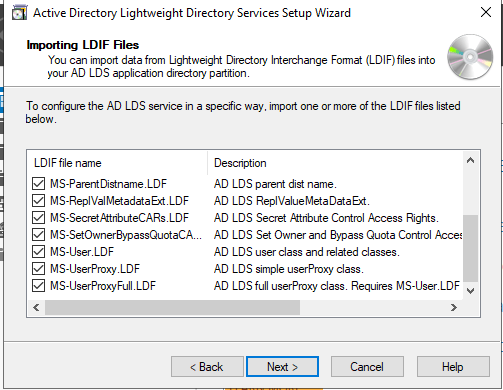Image resolution: width=503 pixels, height=390 pixels.
Task: Uncheck the MS-ParentDistname.LDF checkbox
Action: click(x=39, y=184)
